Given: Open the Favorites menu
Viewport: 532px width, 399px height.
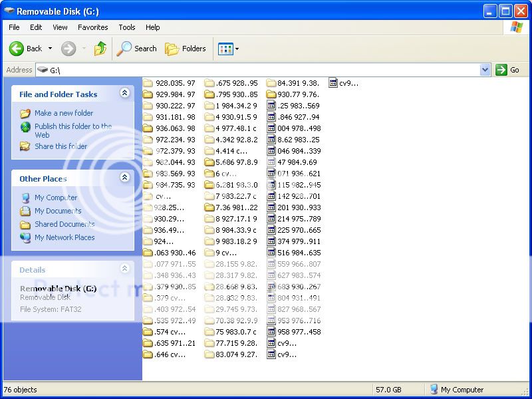Looking at the screenshot, I should point(92,27).
